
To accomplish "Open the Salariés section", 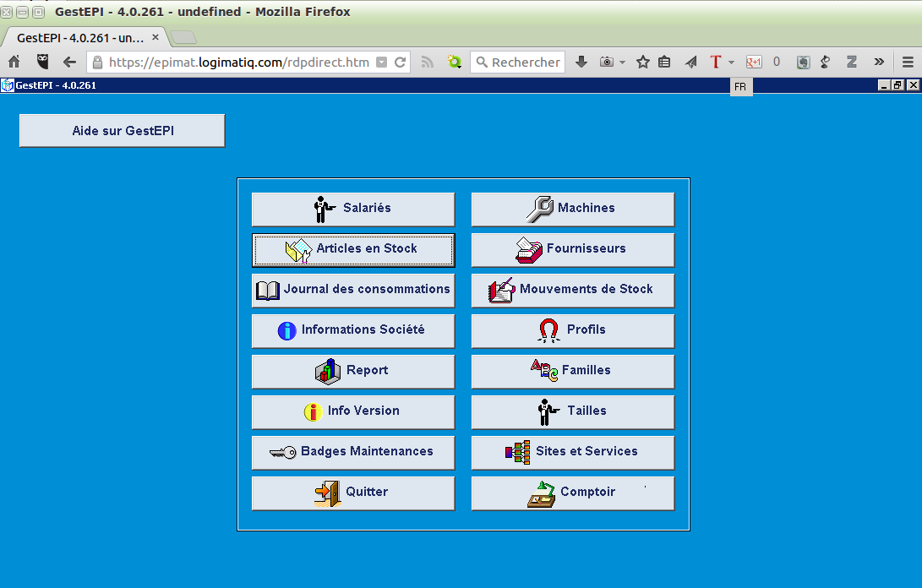I will (x=353, y=209).
